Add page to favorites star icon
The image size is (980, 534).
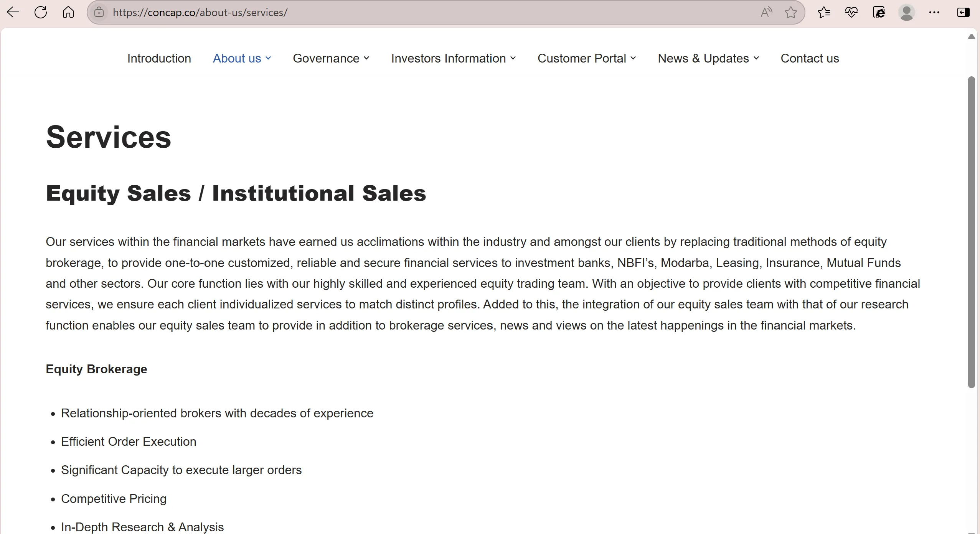pyautogui.click(x=791, y=12)
